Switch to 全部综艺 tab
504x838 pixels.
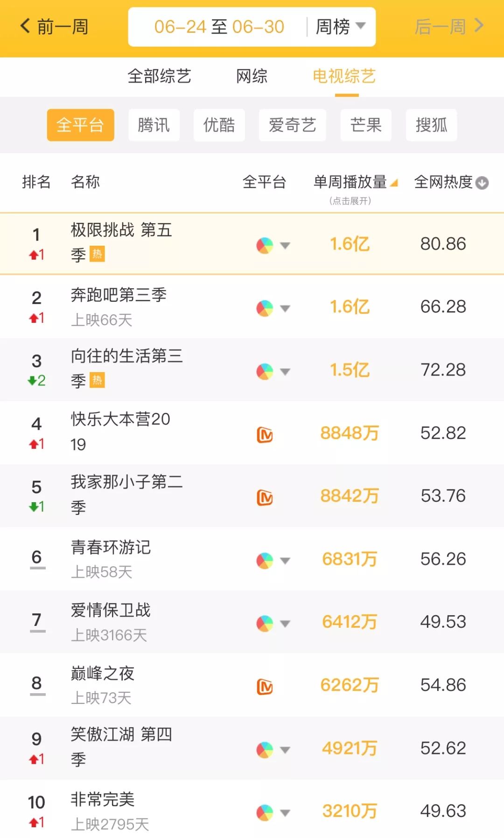159,76
